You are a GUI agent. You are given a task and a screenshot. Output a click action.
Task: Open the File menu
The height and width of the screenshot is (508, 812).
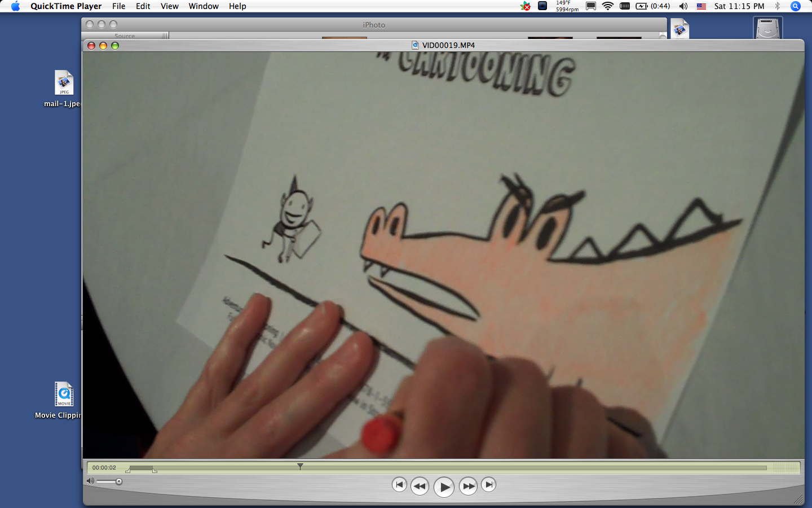coord(118,6)
